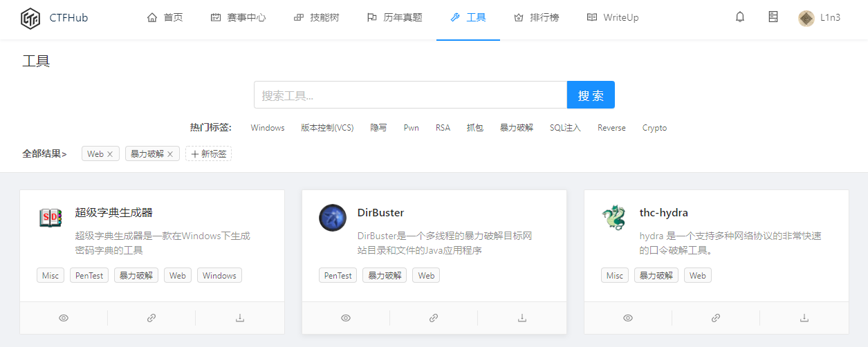Click the 超级字典生成器 tool icon
Viewport: 868px width, 347px height.
pos(50,218)
